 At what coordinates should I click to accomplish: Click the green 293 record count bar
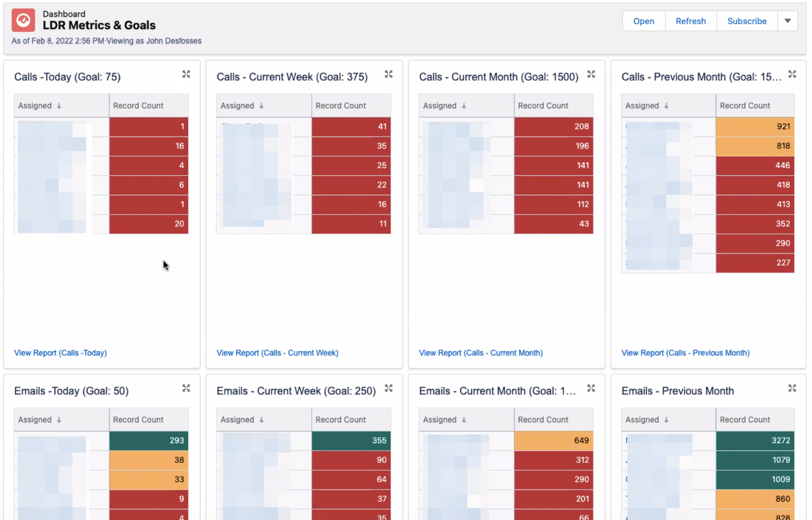pos(148,440)
